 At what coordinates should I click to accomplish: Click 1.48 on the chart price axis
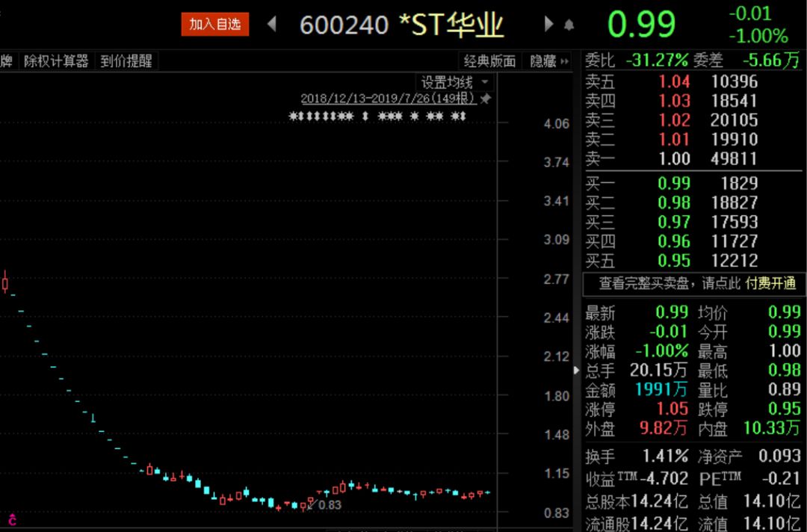(557, 435)
